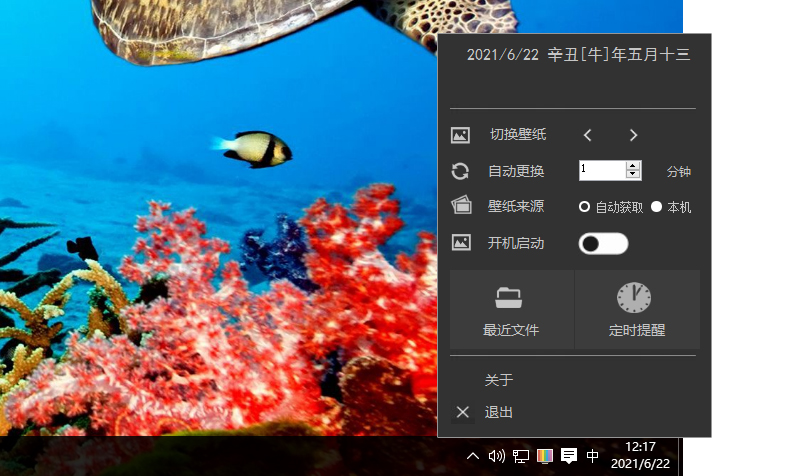This screenshot has height=476, width=786.
Task: Click the X icon beside 退出
Action: (463, 412)
